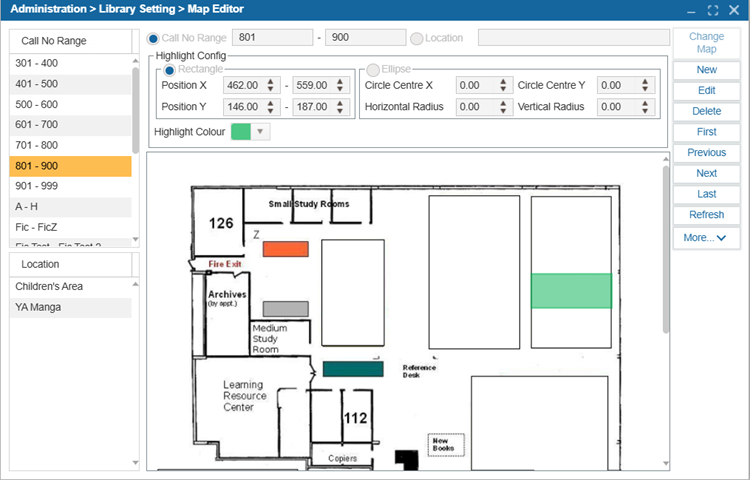Select the A - H call number range
The height and width of the screenshot is (480, 750).
pyautogui.click(x=70, y=207)
